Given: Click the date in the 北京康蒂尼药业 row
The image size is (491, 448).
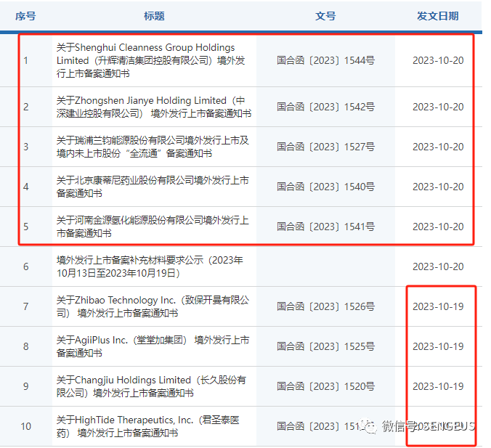Looking at the screenshot, I should click(x=438, y=187).
